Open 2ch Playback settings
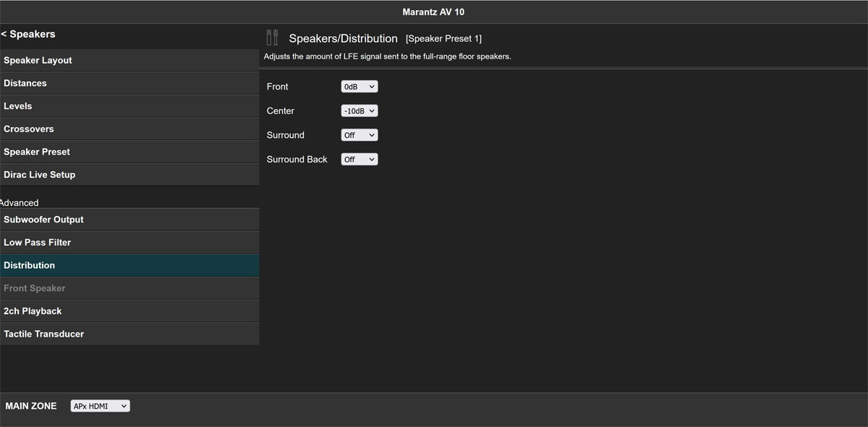The image size is (868, 427). tap(129, 311)
